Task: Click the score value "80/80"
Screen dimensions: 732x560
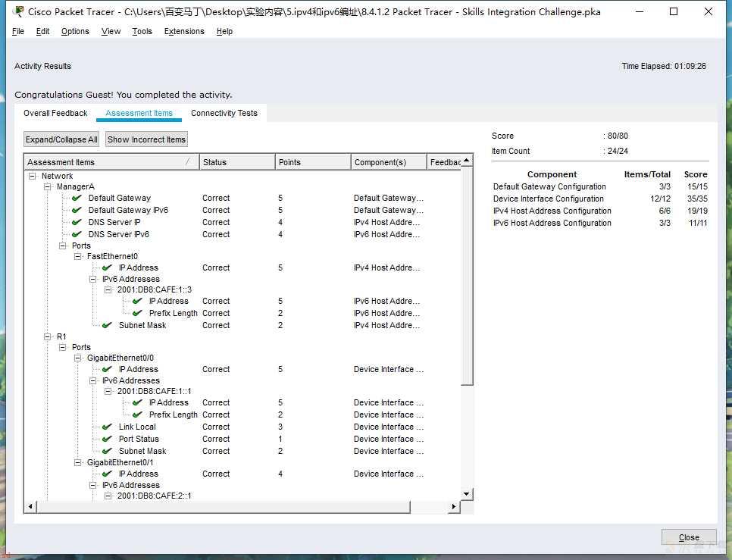Action: pyautogui.click(x=618, y=136)
